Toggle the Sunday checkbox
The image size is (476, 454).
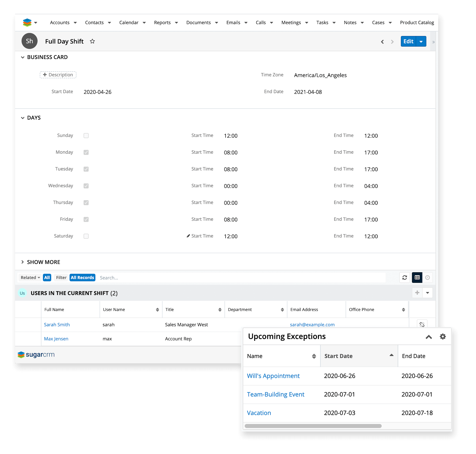pyautogui.click(x=86, y=136)
